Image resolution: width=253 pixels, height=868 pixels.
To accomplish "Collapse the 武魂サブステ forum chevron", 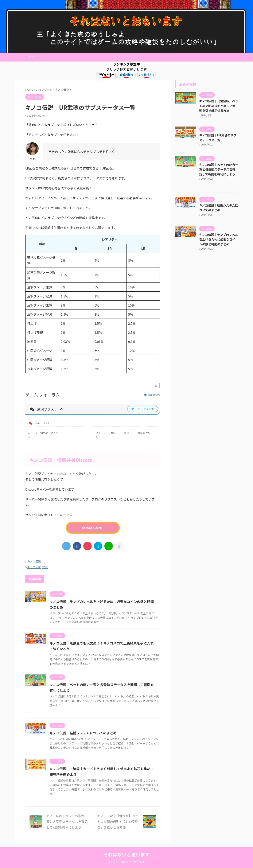I will (62, 409).
